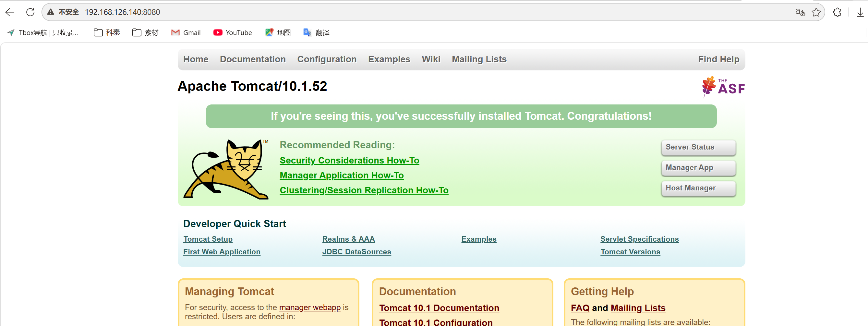The image size is (868, 326).
Task: Read Security Considerations How-To link
Action: [x=349, y=161]
